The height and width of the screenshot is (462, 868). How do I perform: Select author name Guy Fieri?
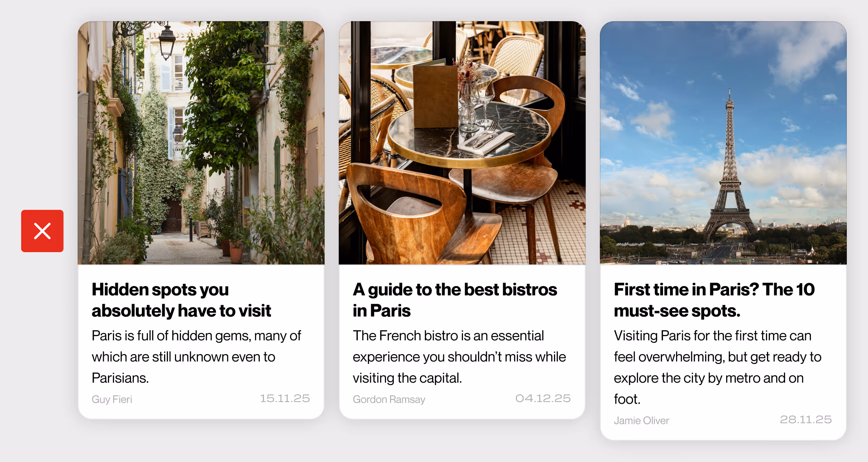112,399
